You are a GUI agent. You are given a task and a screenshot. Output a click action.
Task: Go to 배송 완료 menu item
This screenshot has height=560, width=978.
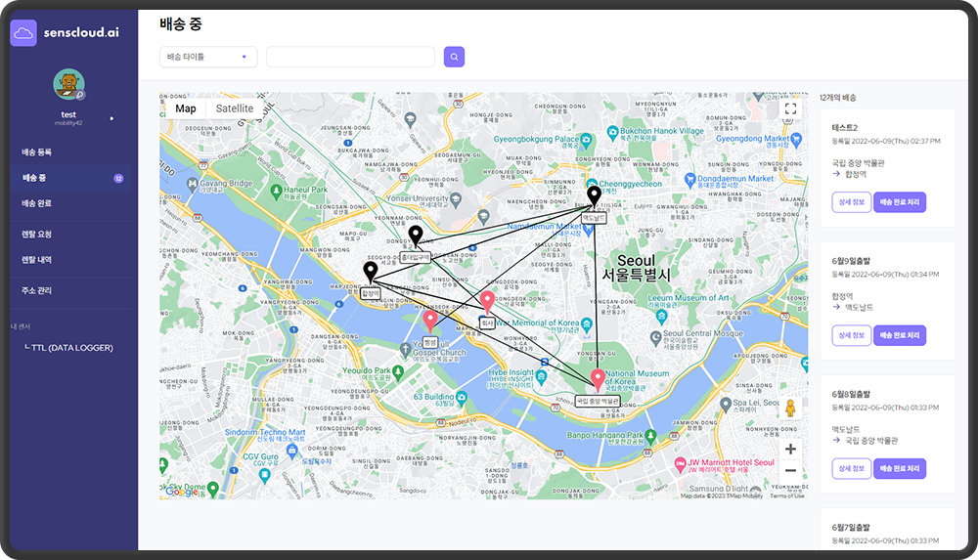coord(37,203)
